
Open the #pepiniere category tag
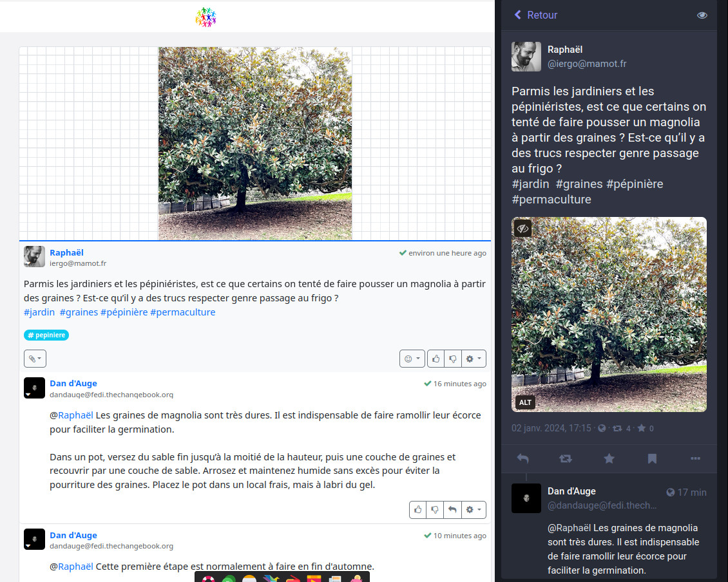point(46,335)
